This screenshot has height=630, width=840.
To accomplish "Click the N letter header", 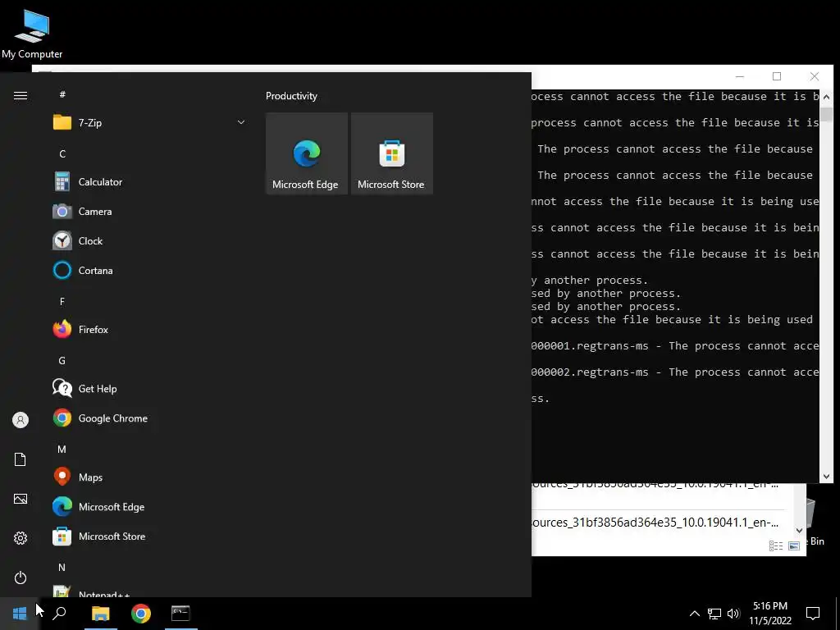I will (62, 568).
